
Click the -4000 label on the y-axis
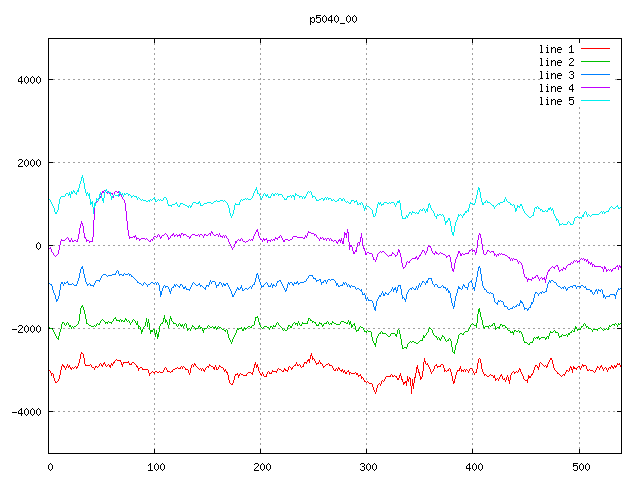24,412
